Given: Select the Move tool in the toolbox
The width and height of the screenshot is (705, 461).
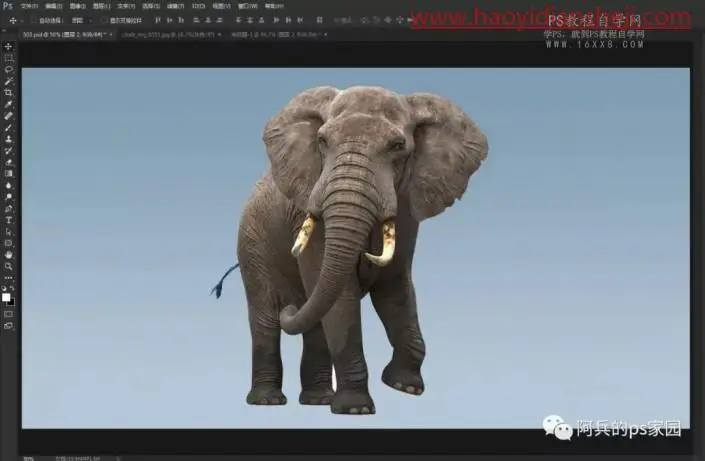Looking at the screenshot, I should [x=9, y=47].
